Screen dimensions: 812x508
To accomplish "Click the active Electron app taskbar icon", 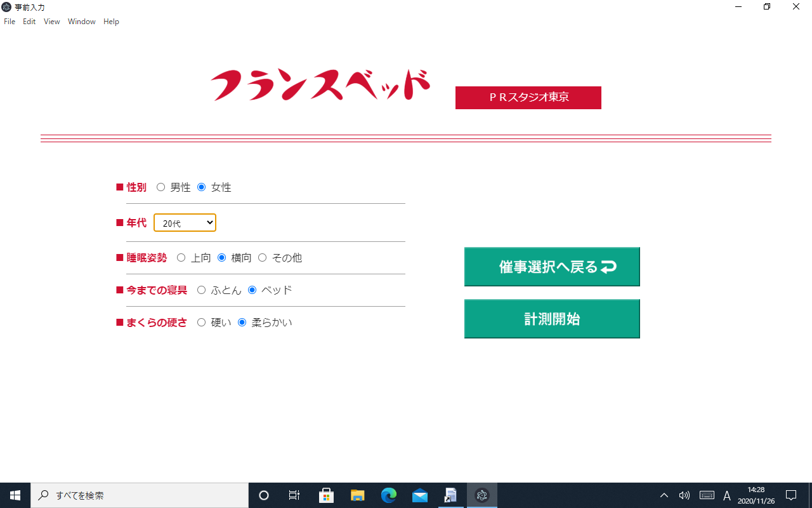I will [x=482, y=495].
